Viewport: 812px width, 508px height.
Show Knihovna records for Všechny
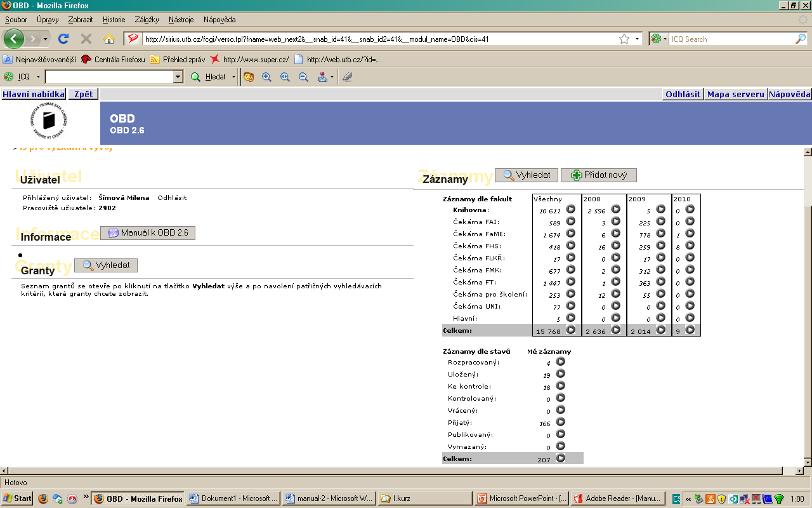click(x=570, y=209)
